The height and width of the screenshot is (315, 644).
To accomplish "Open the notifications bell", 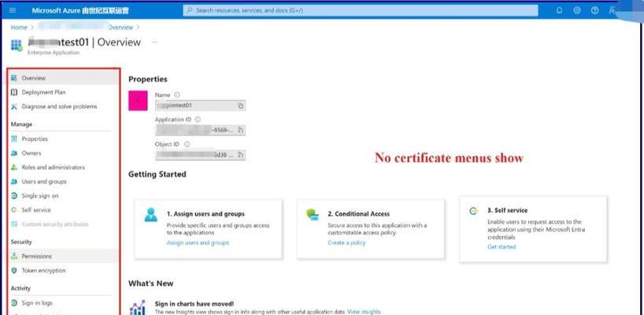I will coord(559,11).
